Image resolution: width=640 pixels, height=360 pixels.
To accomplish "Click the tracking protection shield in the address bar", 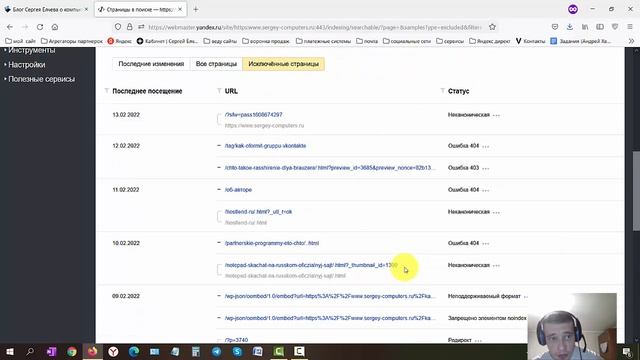I will (x=118, y=27).
